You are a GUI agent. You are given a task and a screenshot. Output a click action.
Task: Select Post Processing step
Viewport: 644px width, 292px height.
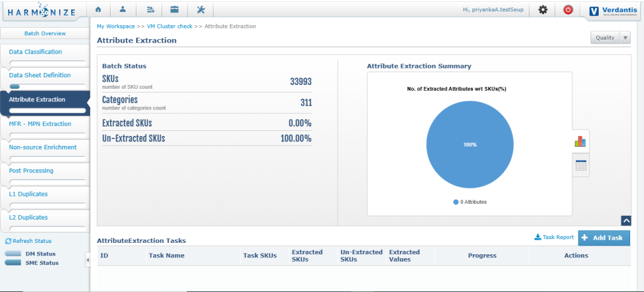click(31, 171)
